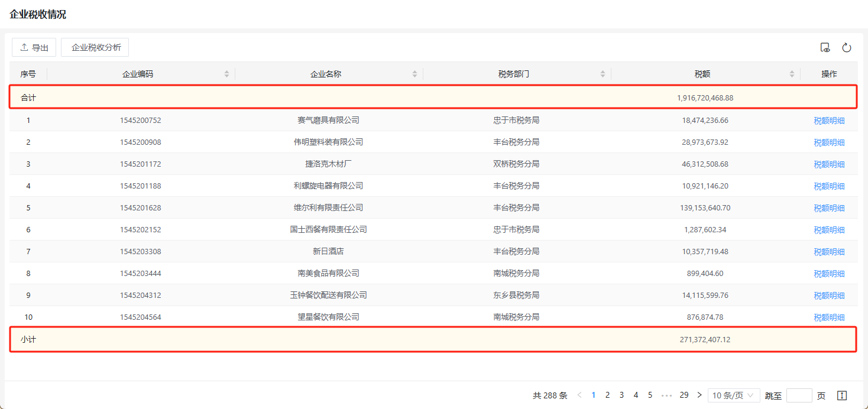
Task: Open the column display settings eye icon
Action: pos(825,48)
